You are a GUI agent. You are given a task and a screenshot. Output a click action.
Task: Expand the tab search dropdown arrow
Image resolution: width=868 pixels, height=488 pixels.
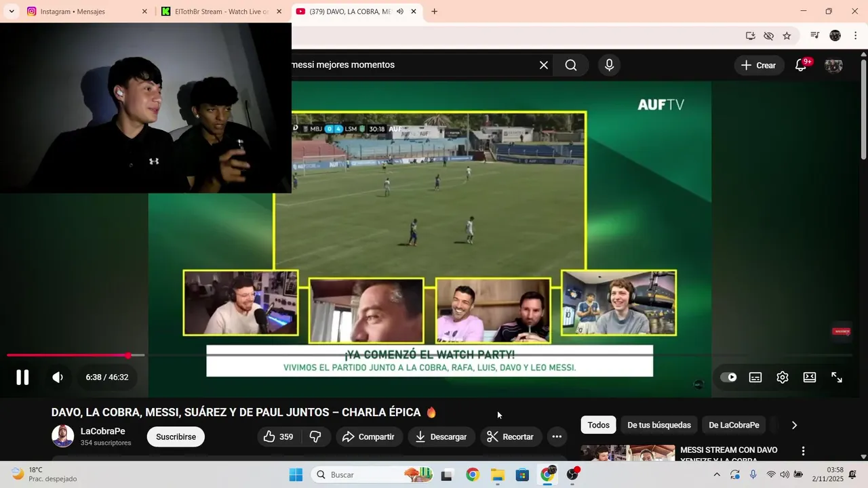[x=12, y=12]
